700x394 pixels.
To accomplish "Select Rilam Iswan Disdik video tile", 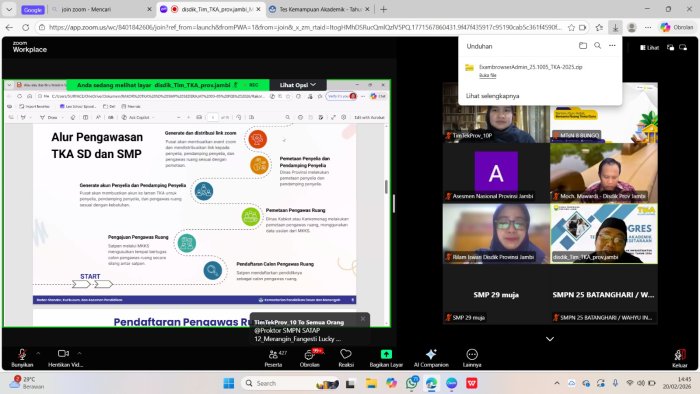I will (496, 234).
